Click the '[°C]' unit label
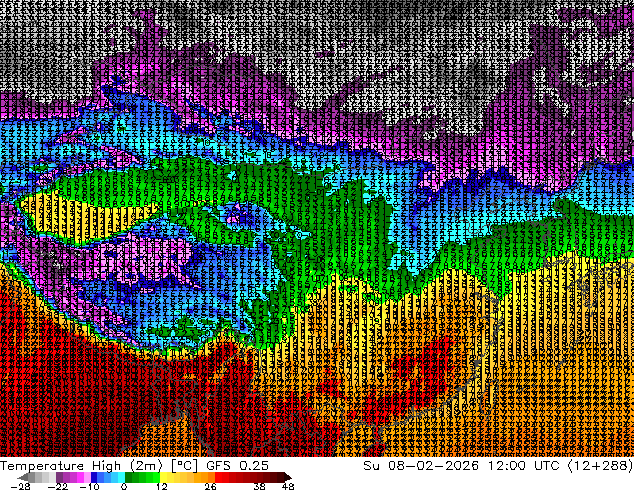This screenshot has width=634, height=490. tap(184, 466)
